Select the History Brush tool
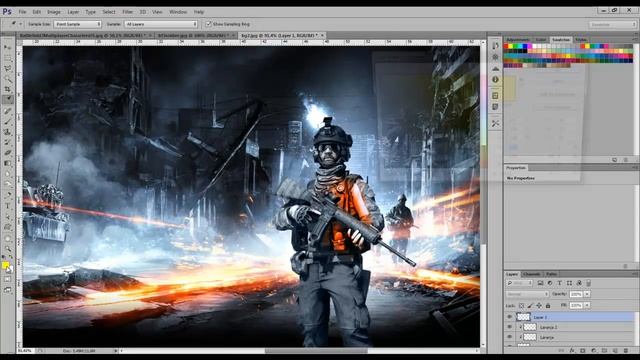640x360 pixels. [7, 142]
